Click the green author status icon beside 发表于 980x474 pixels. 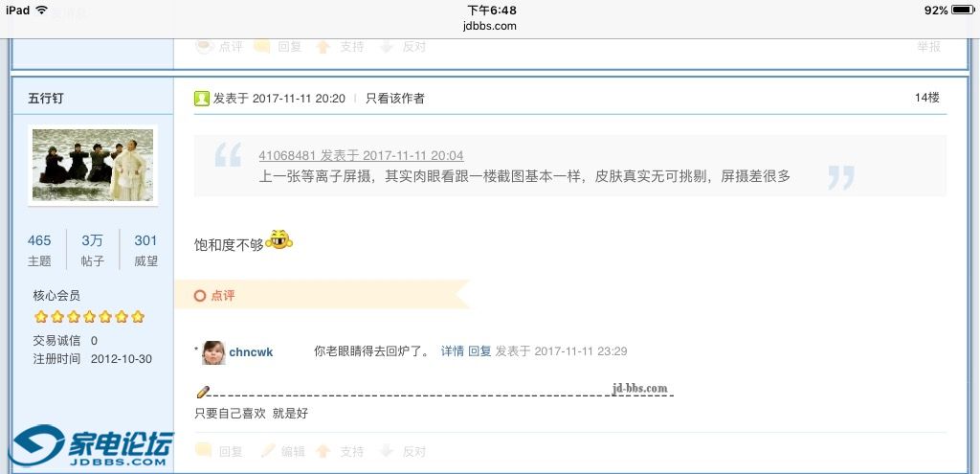pos(201,99)
